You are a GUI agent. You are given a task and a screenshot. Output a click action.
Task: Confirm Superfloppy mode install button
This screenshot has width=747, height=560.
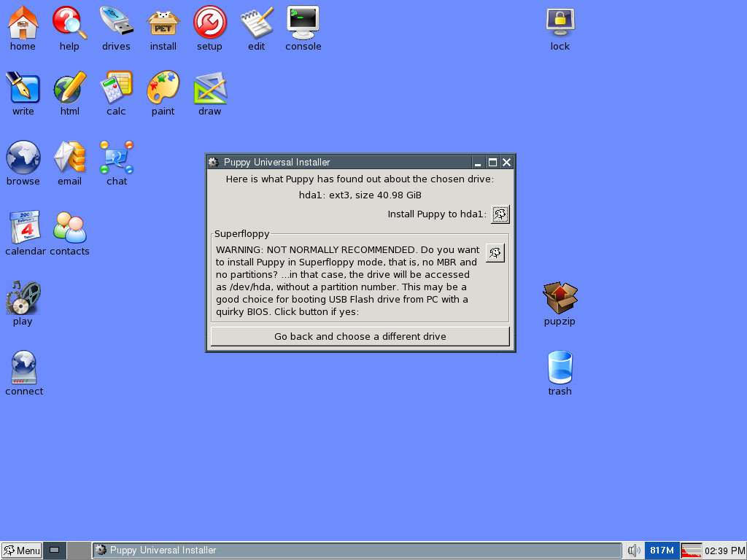[495, 253]
